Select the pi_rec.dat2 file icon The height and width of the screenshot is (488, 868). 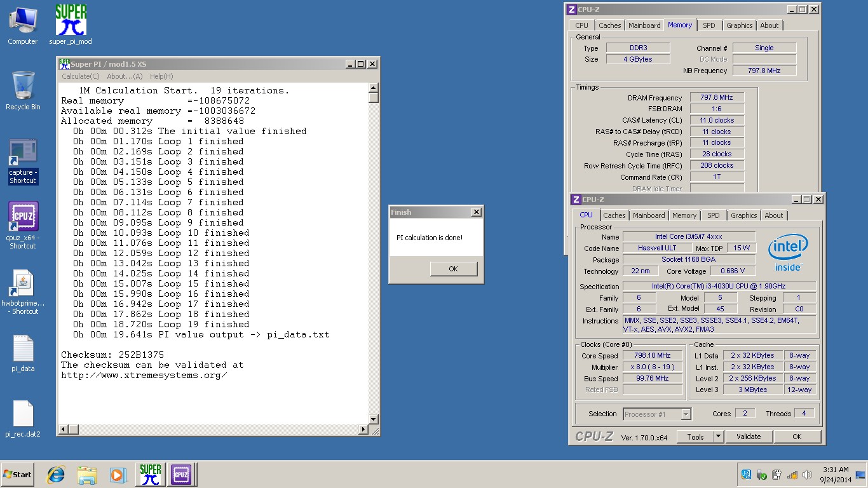tap(23, 419)
